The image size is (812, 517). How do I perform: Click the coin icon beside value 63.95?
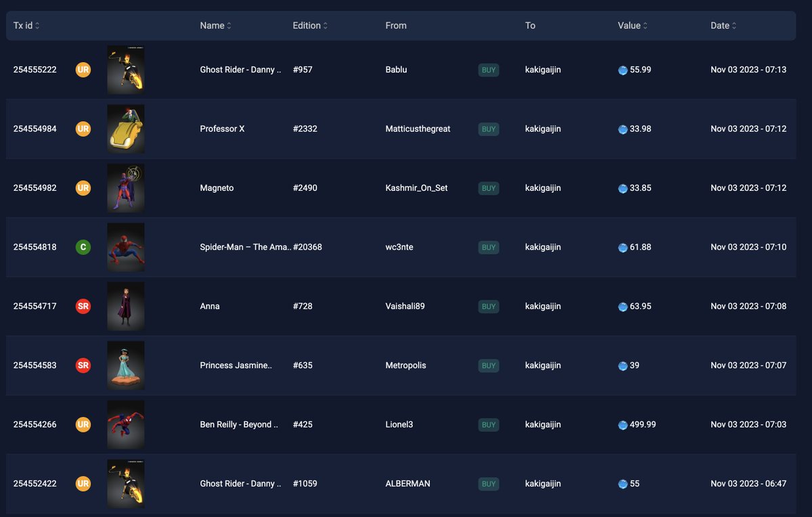623,306
